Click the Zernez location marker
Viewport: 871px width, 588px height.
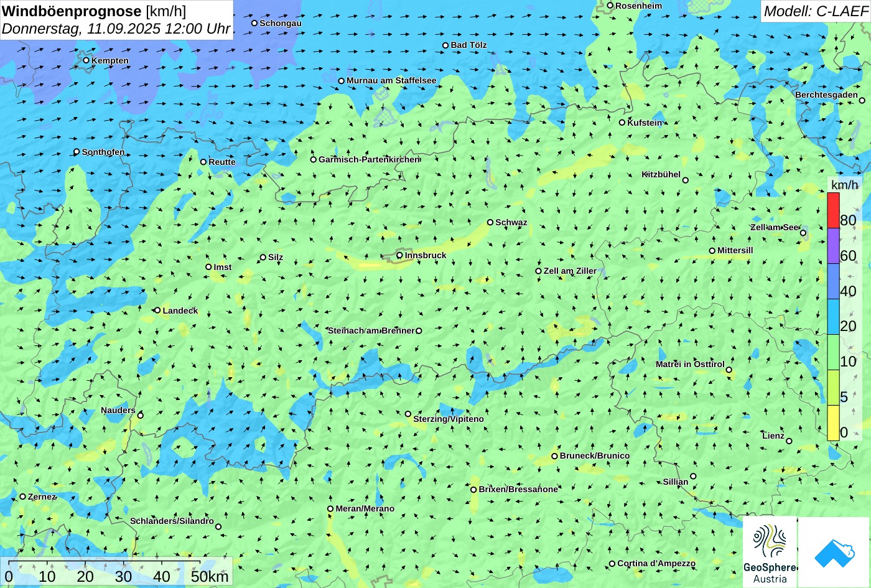pyautogui.click(x=23, y=497)
